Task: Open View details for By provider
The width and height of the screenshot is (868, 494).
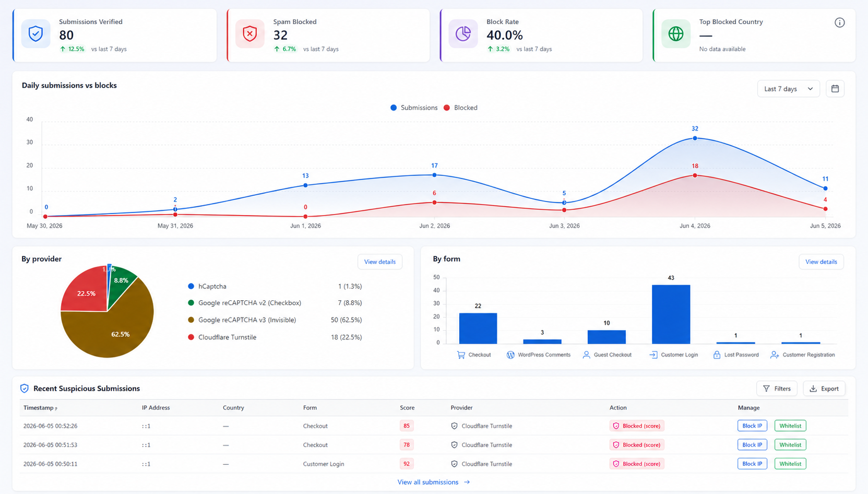Action: click(x=379, y=262)
